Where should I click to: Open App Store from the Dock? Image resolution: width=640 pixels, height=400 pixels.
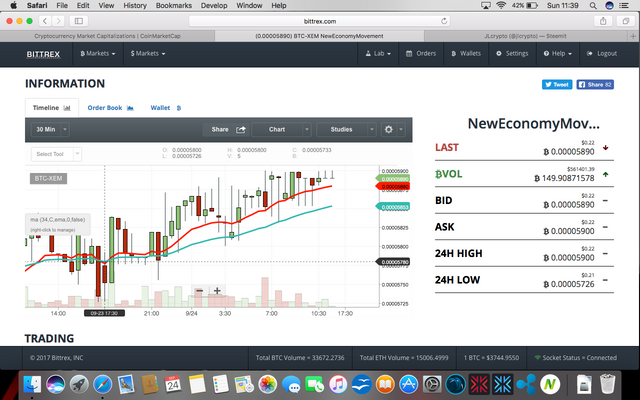click(409, 384)
